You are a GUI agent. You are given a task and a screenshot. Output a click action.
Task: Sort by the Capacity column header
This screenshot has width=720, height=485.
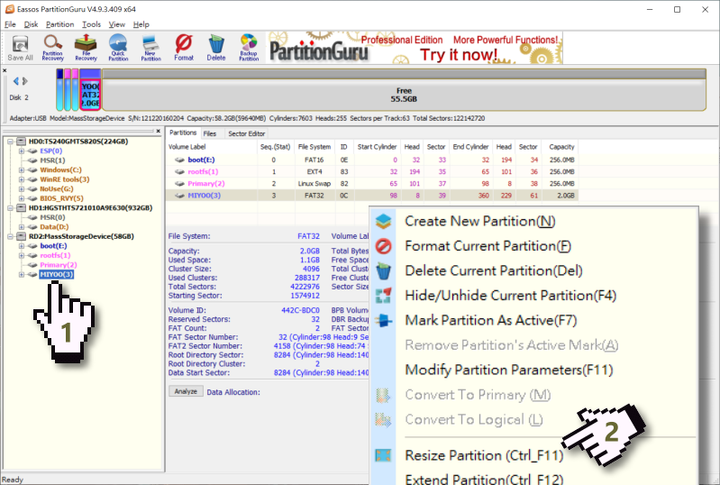pos(562,147)
